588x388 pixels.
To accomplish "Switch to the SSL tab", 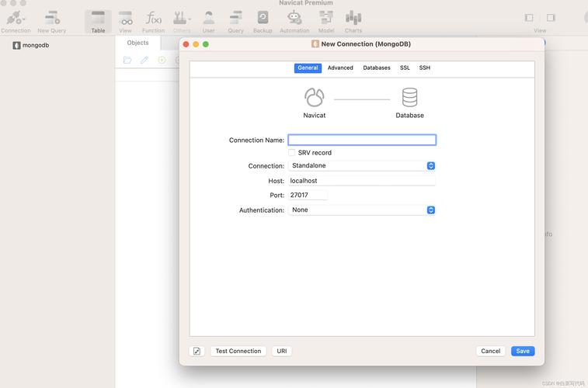I will (x=405, y=68).
